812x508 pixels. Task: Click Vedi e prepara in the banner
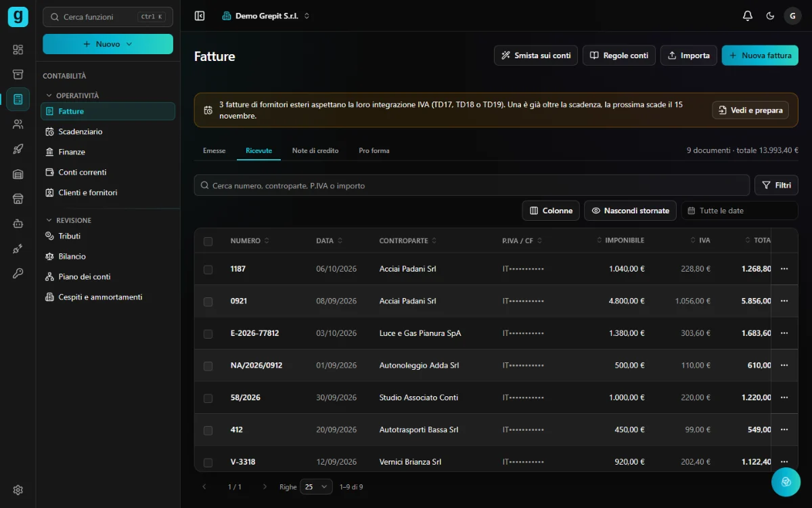(750, 110)
